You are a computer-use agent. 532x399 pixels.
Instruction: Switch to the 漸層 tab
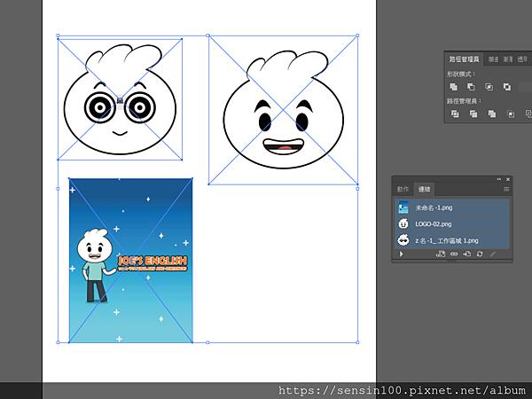(508, 59)
